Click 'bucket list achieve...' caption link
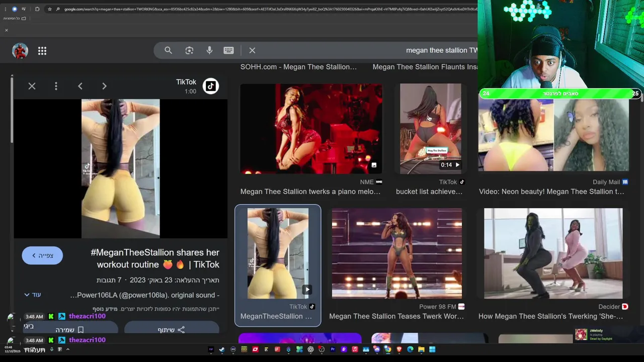This screenshot has height=362, width=644. coord(429,192)
